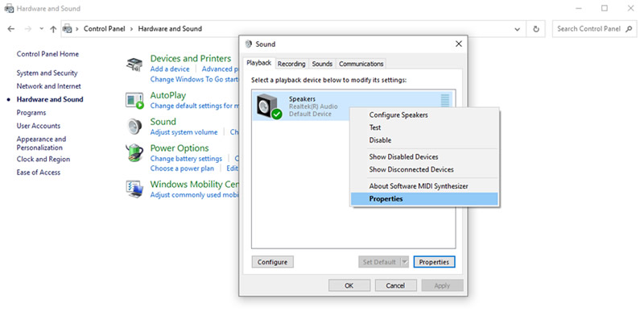Open the AutoPlay heading link
Image resolution: width=644 pixels, height=316 pixels.
(168, 95)
